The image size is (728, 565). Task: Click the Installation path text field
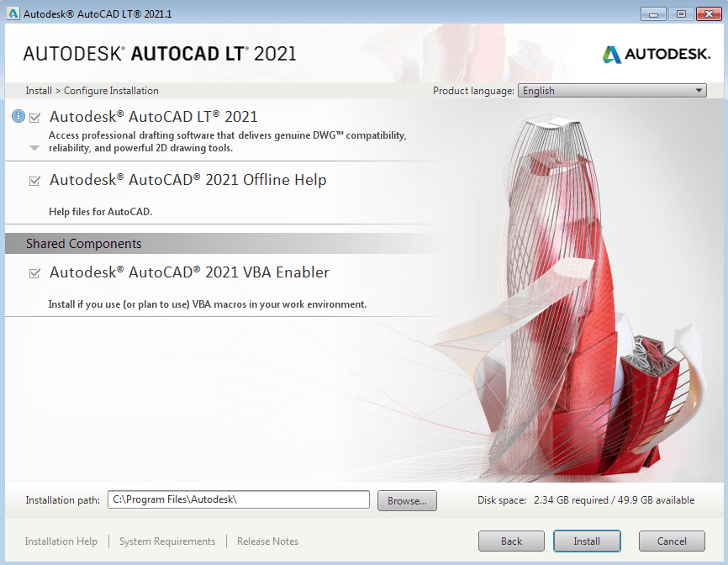(239, 499)
